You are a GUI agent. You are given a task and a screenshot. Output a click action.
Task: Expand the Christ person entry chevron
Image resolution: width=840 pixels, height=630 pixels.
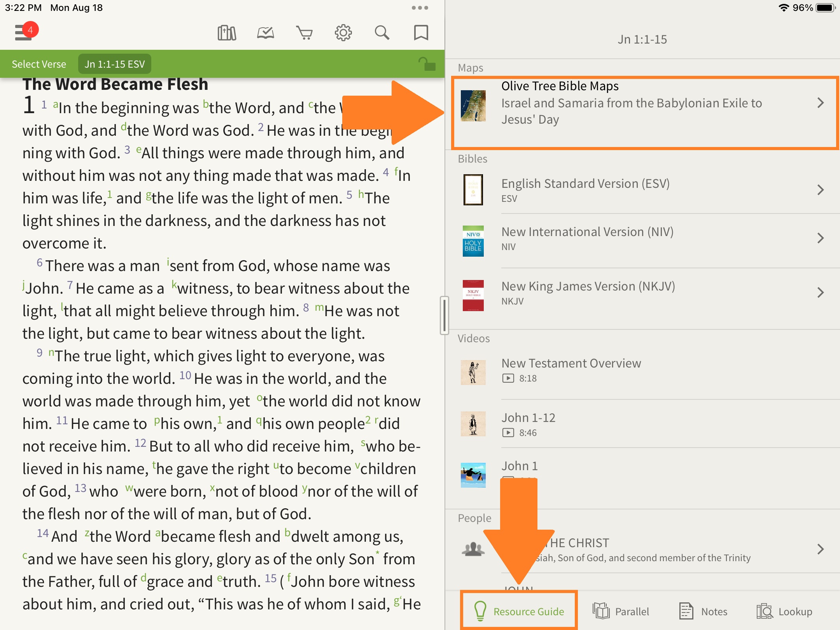pyautogui.click(x=821, y=549)
